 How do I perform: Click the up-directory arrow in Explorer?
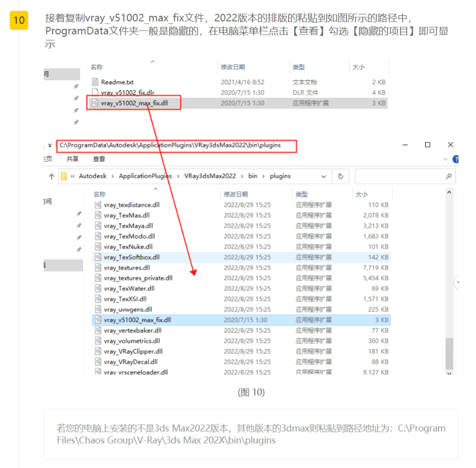pos(52,176)
